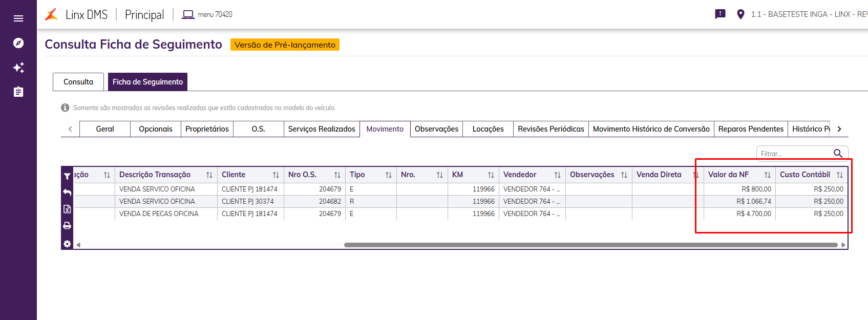Sort by Valor da NF column
The image size is (868, 320).
[x=767, y=175]
